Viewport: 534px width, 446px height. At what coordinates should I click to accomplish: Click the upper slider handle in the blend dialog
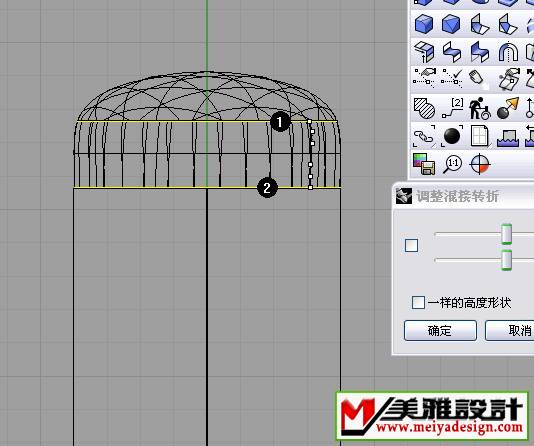coord(507,234)
